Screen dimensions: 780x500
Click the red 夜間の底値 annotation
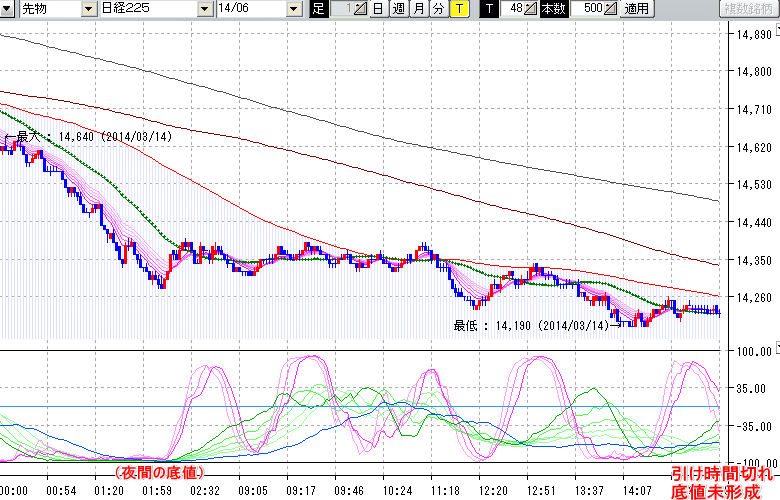(x=159, y=472)
